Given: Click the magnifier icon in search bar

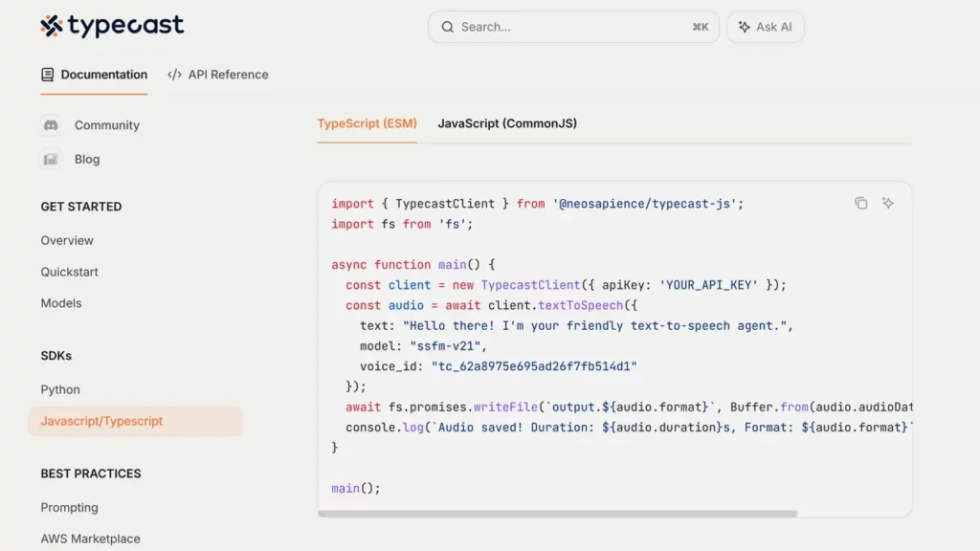Looking at the screenshot, I should (x=447, y=27).
